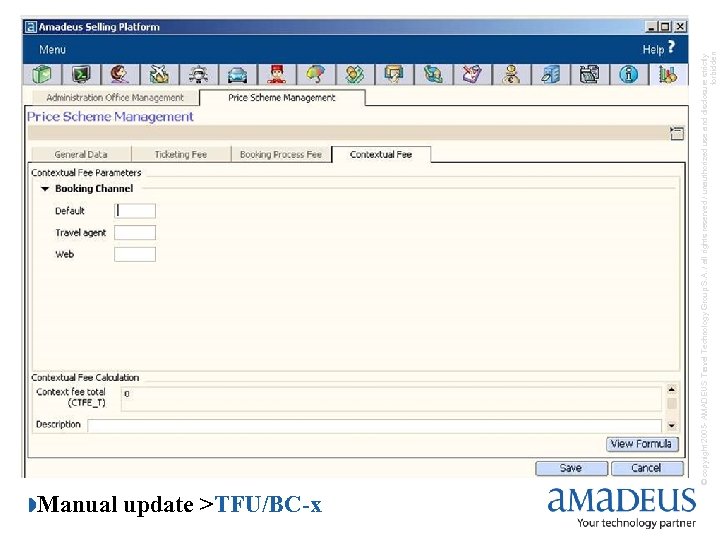Image resolution: width=720 pixels, height=540 pixels.
Task: Click the airplane flight booking icon
Action: (159, 74)
